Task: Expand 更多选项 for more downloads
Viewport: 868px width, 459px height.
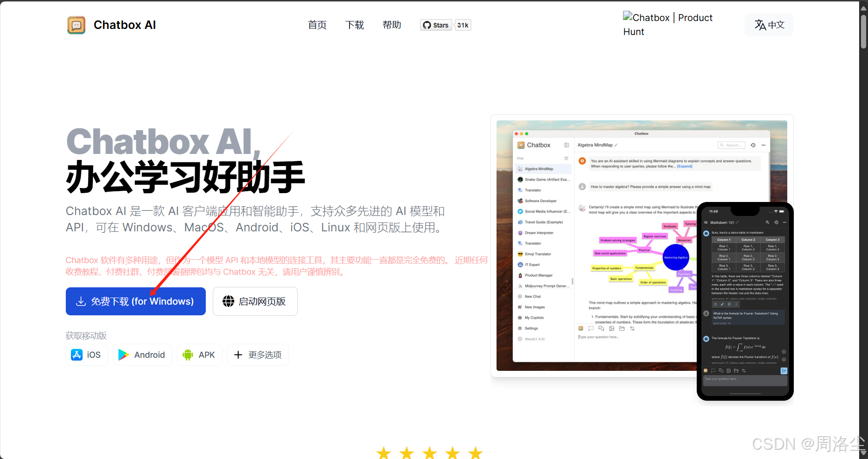Action: click(x=258, y=355)
